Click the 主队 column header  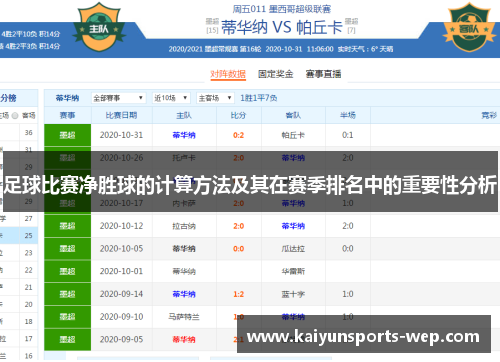point(184,115)
